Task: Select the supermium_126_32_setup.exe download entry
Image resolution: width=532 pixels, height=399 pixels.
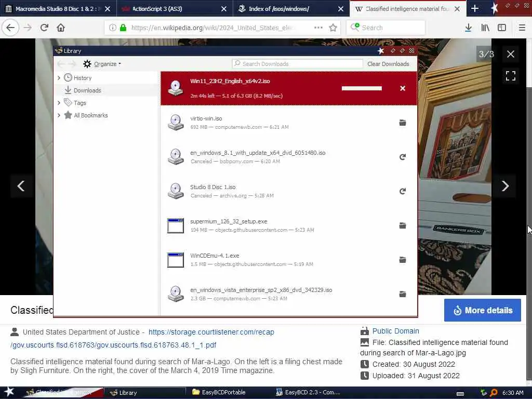Action: [289, 225]
